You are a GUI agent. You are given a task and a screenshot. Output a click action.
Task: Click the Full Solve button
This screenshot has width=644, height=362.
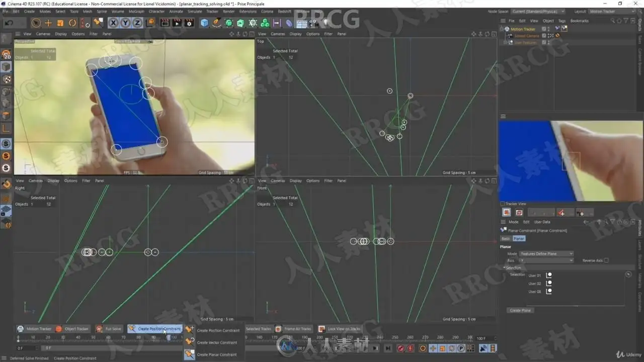109,329
